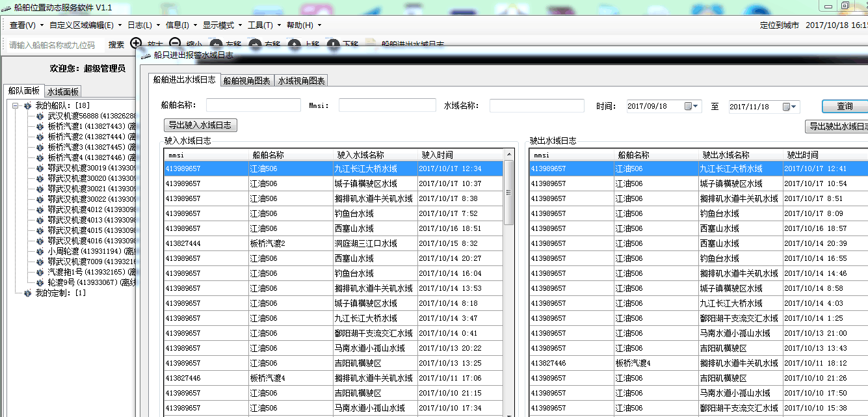
Task: Click the scroll-up arrow of the entry log table
Action: (509, 155)
